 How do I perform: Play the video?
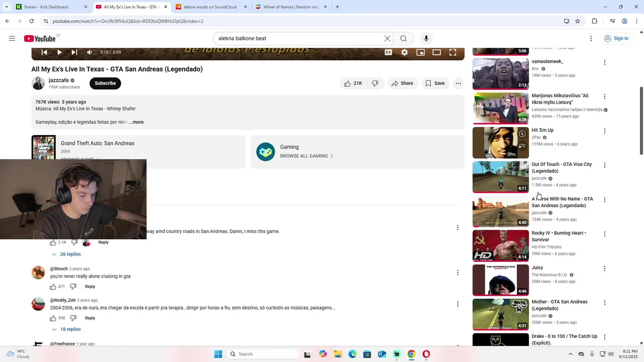point(59,52)
